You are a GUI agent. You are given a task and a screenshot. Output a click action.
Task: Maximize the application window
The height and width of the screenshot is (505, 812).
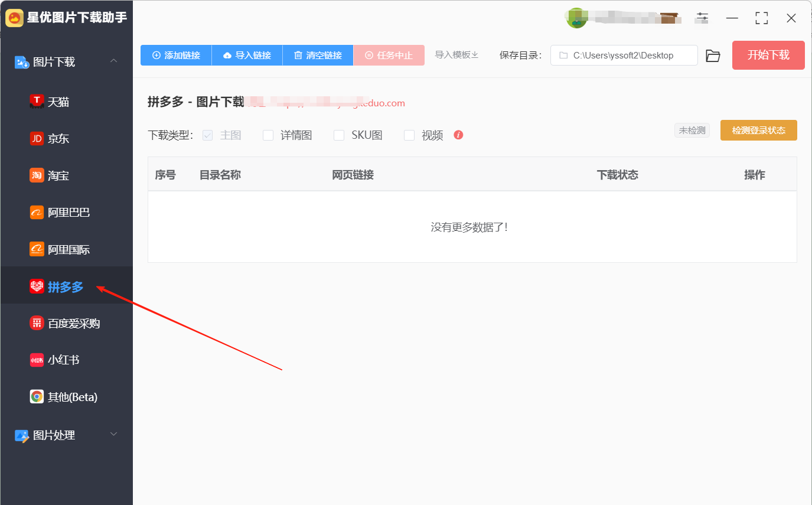pos(762,18)
